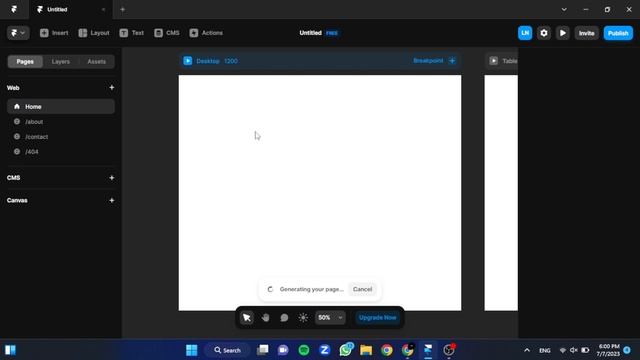Open the Framer main menu dropdown
Image resolution: width=640 pixels, height=360 pixels.
coord(18,33)
